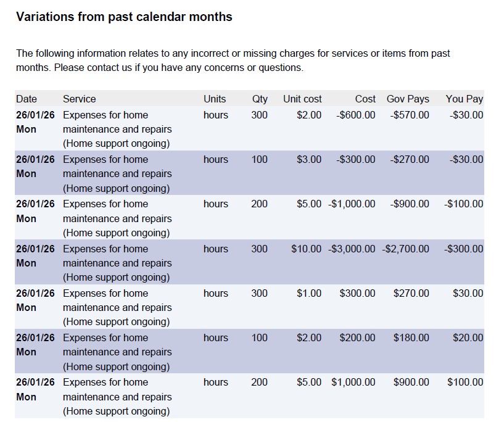The image size is (504, 422).
Task: Click the Gov Pays column header
Action: click(408, 99)
